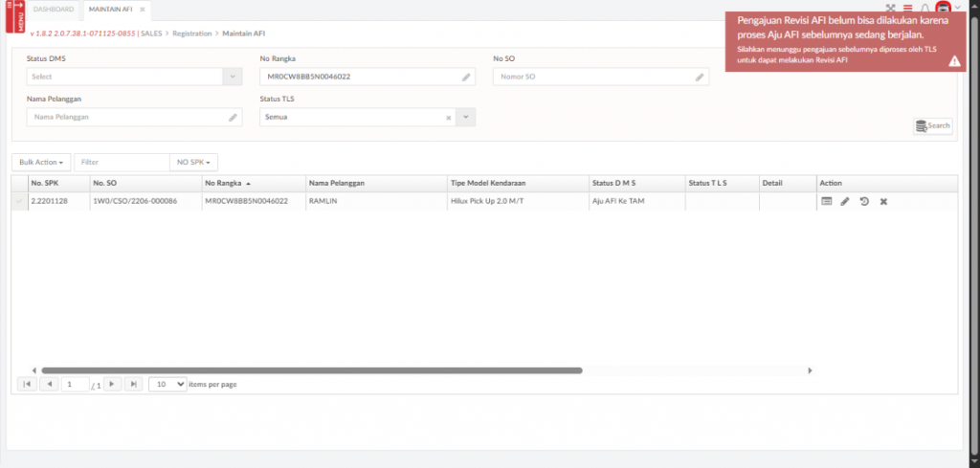The height and width of the screenshot is (468, 980).
Task: Select the row checkbox for SPK 2.2201128
Action: (x=19, y=201)
